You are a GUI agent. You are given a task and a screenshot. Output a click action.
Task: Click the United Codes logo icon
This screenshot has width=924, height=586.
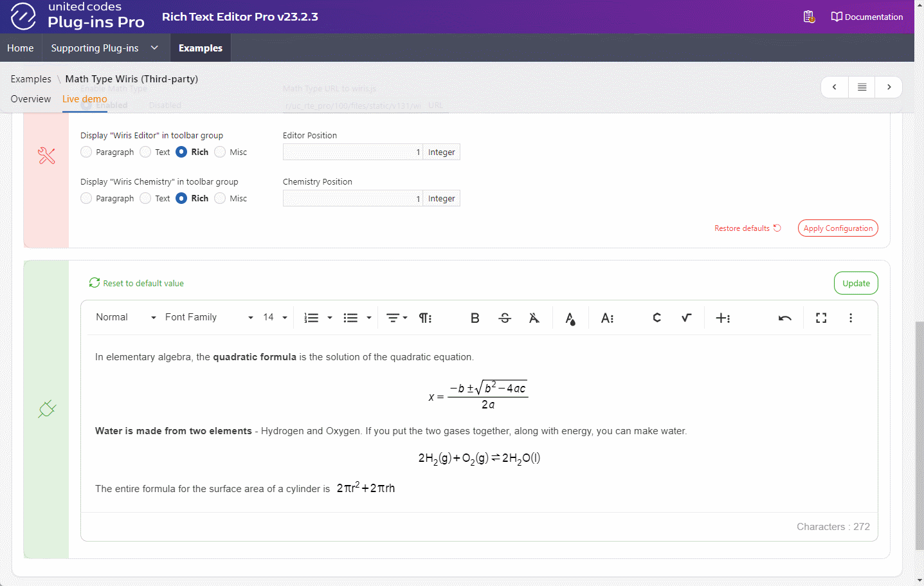(23, 16)
